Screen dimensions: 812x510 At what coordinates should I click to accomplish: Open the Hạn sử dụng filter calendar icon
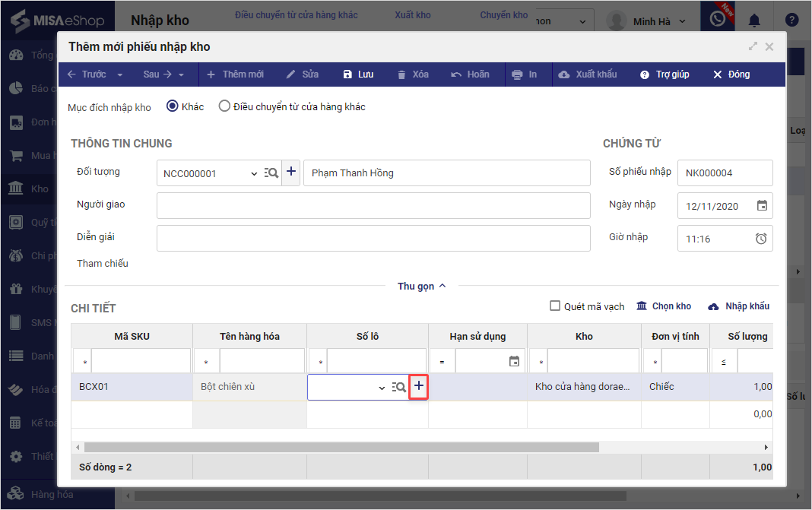514,361
